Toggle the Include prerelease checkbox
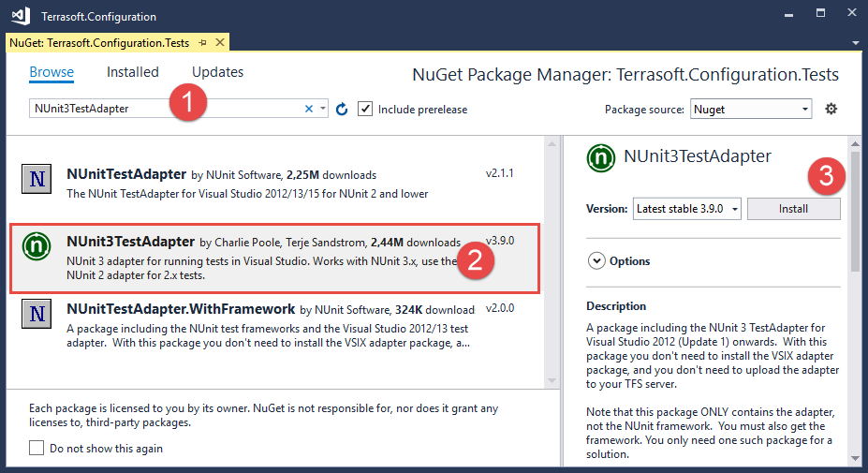Screen dimensions: 868x473 click(x=365, y=110)
